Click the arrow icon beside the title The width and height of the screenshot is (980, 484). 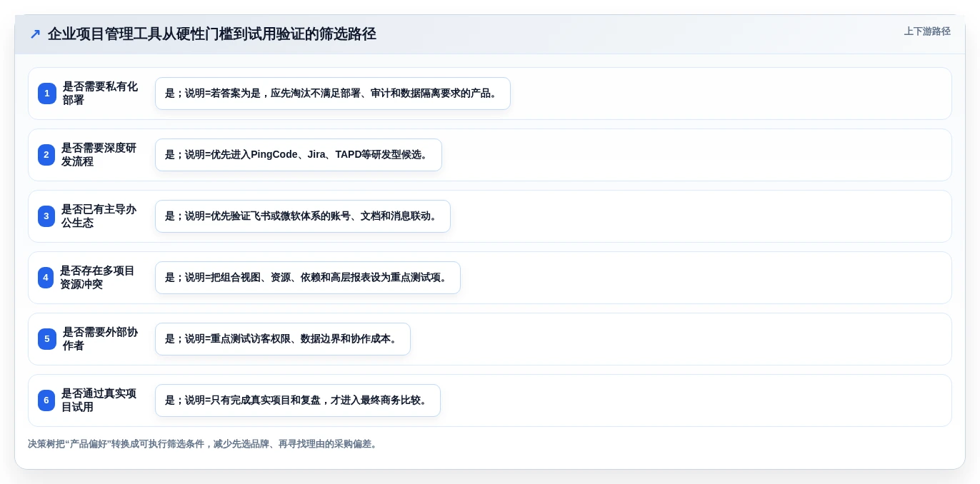35,34
